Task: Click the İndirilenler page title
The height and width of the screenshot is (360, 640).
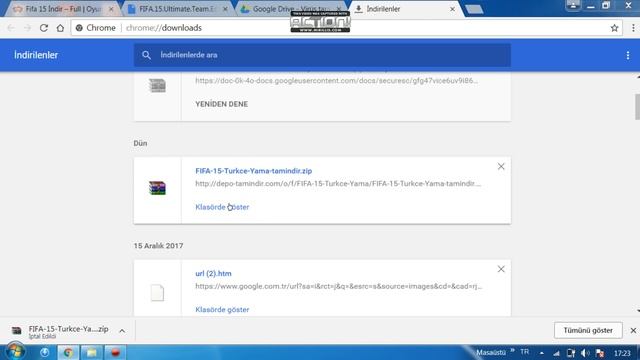Action: pyautogui.click(x=36, y=55)
